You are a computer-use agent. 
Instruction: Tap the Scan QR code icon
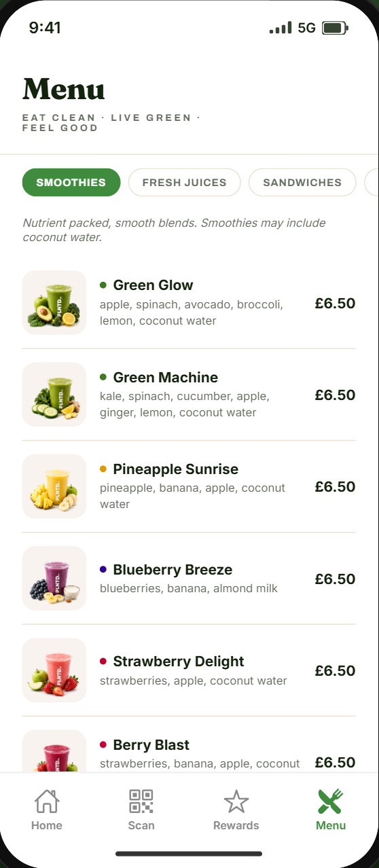[x=141, y=801]
